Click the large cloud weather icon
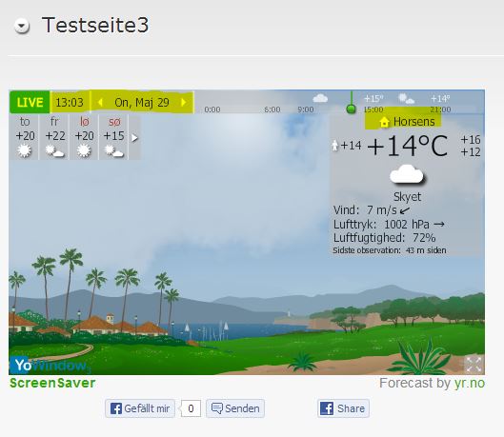The width and height of the screenshot is (504, 437). click(407, 175)
